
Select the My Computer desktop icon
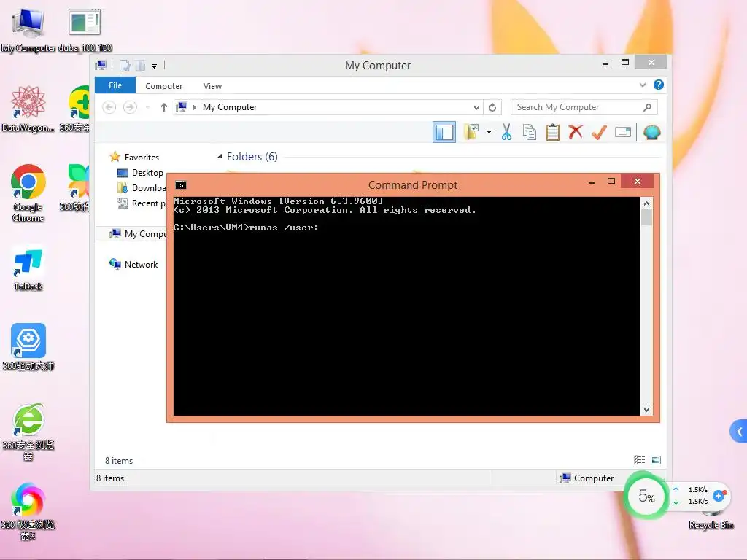pos(28,30)
